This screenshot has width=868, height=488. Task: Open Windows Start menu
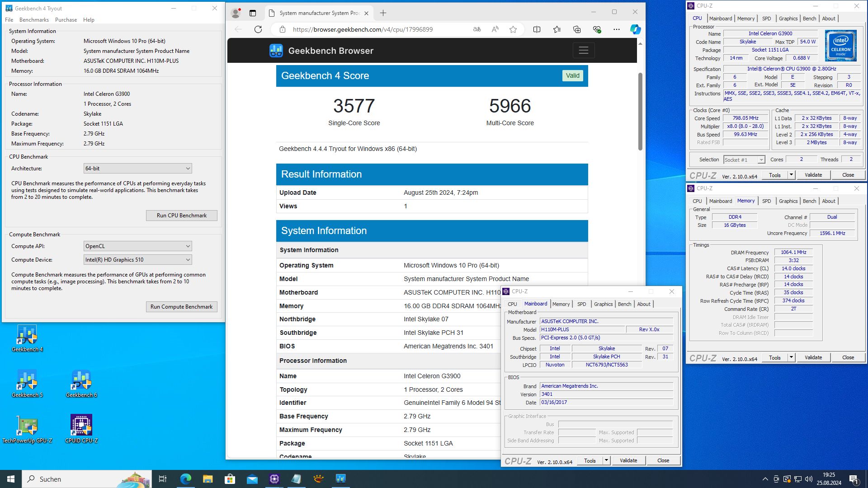tap(11, 479)
